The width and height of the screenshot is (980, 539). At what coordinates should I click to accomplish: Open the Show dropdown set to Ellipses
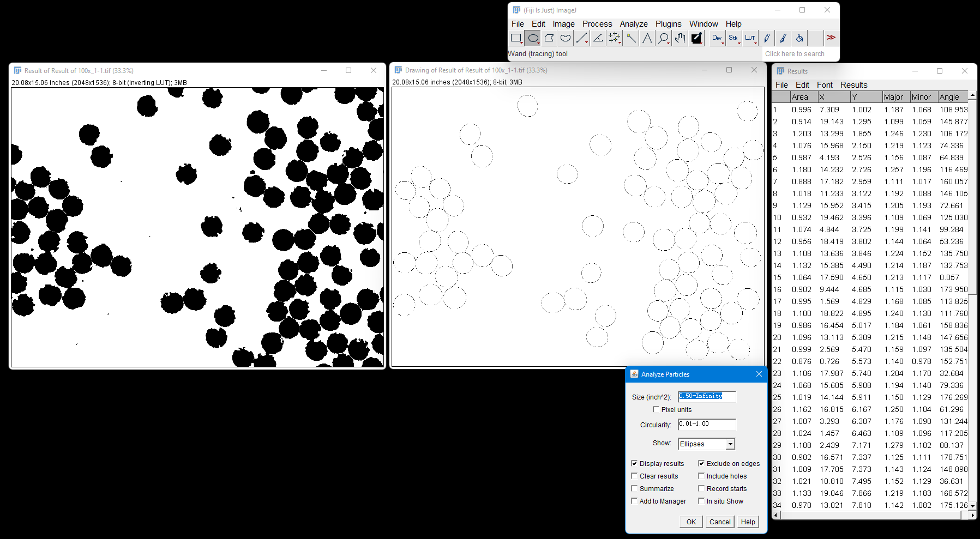[x=707, y=444]
